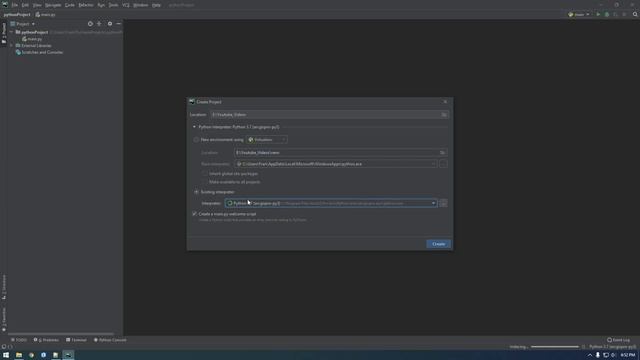
Task: Click the taskbar clock showing 4:52 PM
Action: 628,355
